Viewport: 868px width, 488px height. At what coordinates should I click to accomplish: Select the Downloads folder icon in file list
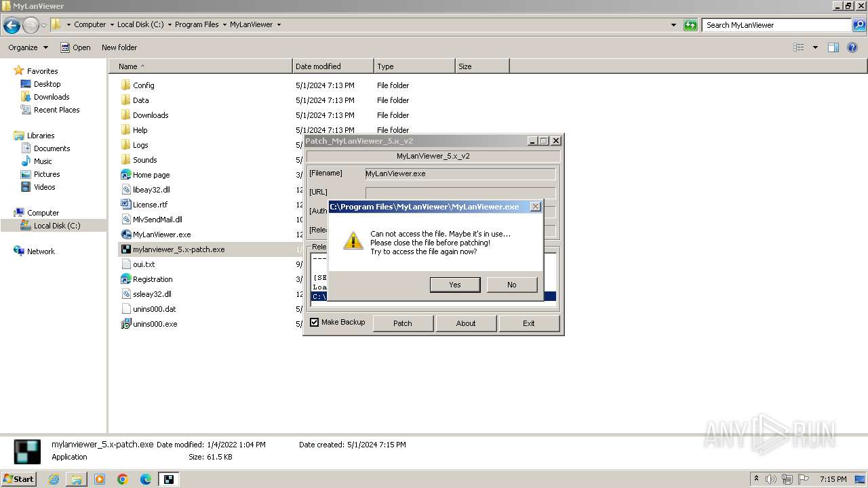[x=125, y=115]
